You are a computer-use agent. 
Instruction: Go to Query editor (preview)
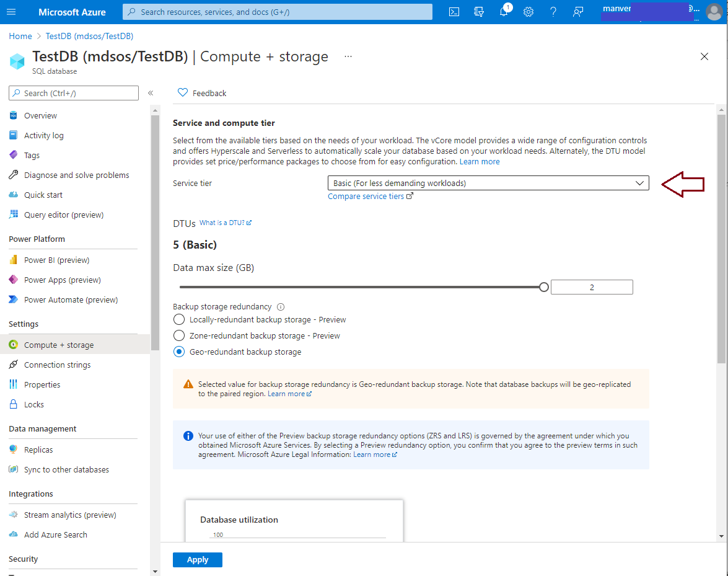pyautogui.click(x=64, y=215)
